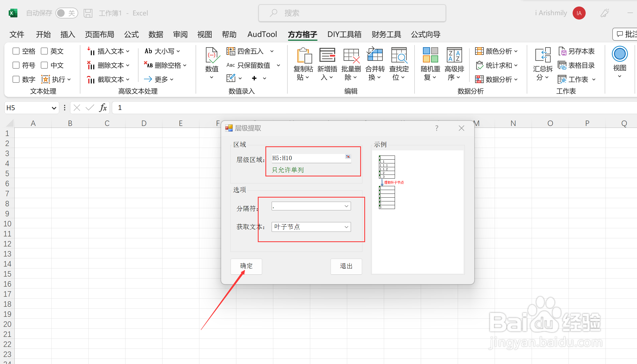
Task: Check the 数字 checkbox
Action: pyautogui.click(x=16, y=80)
